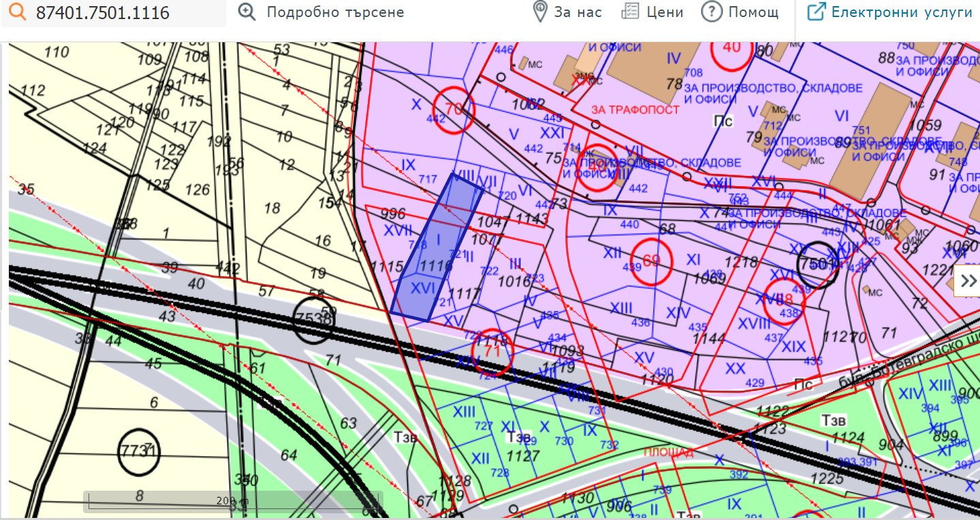Click the red circled block number 70
Screen dimensions: 980x520
click(454, 109)
